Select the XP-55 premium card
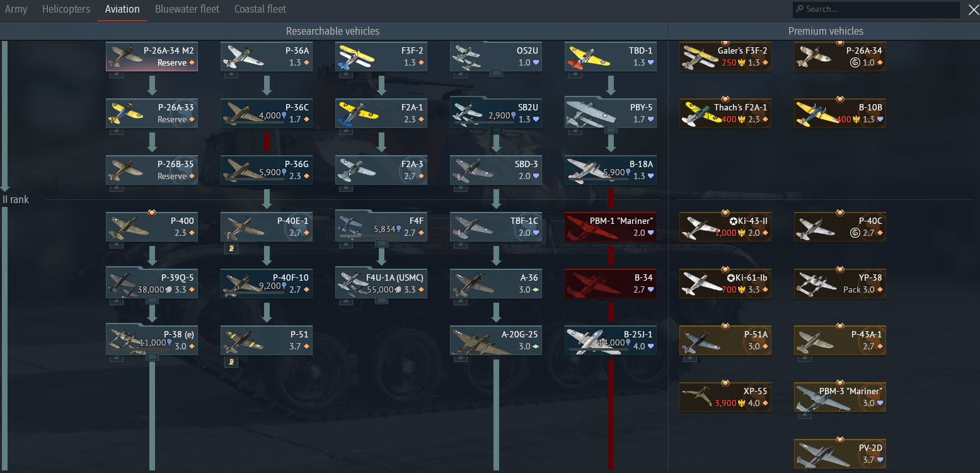Screen dimensions: 980x473 click(725, 397)
